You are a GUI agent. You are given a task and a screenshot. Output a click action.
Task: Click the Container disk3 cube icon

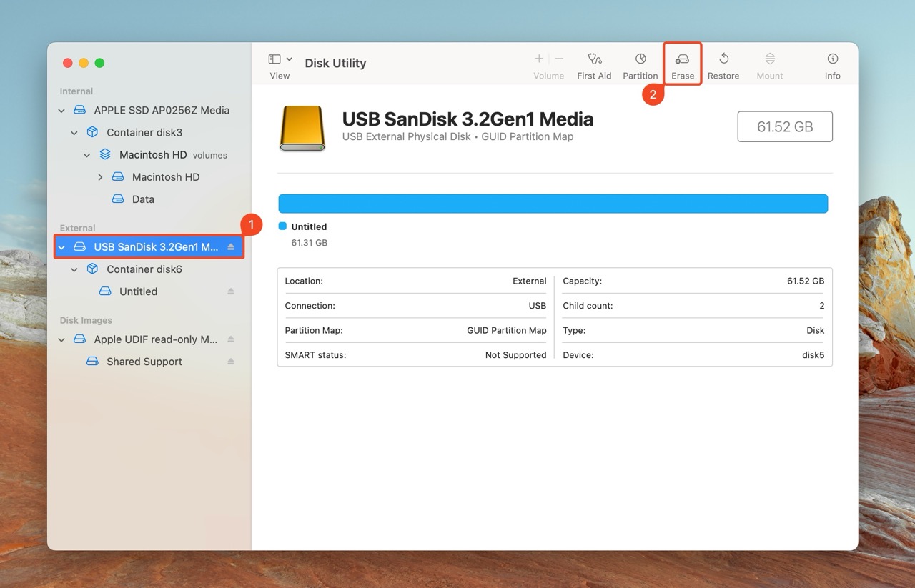(x=92, y=132)
